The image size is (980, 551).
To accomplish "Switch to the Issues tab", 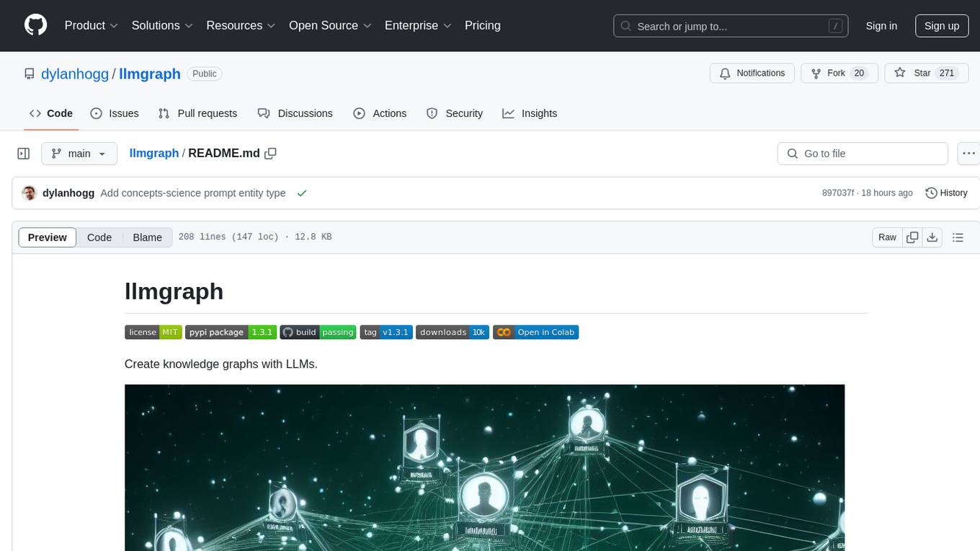I will 115,113.
